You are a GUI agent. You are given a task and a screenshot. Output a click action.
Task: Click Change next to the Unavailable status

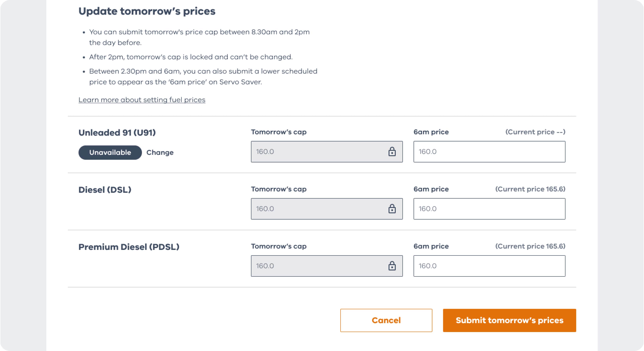pyautogui.click(x=160, y=152)
